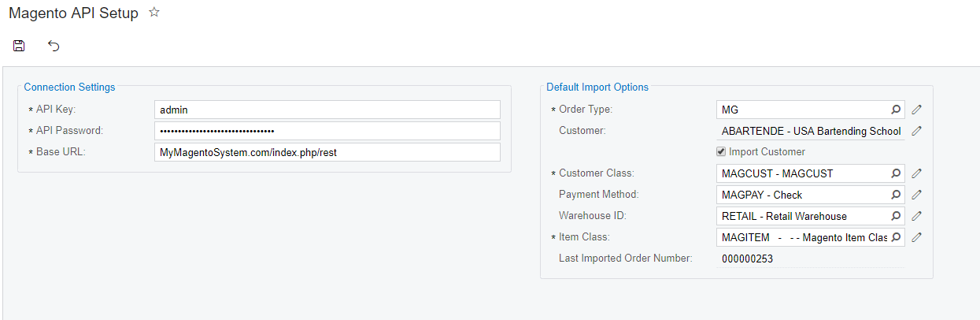Click the Import Customer label text
This screenshot has width=980, height=320.
pos(767,152)
